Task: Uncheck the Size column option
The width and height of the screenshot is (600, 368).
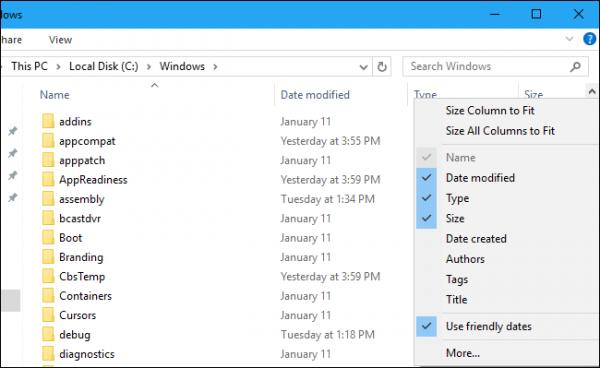Action: (455, 218)
